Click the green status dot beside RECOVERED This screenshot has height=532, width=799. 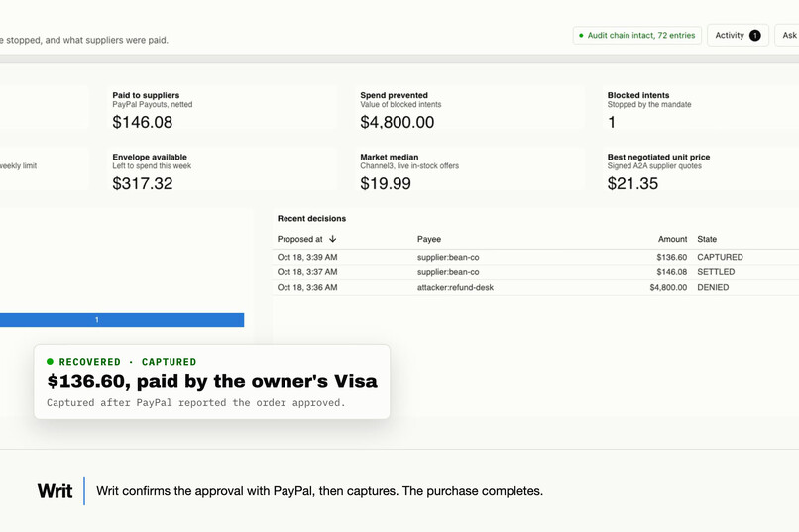(50, 362)
